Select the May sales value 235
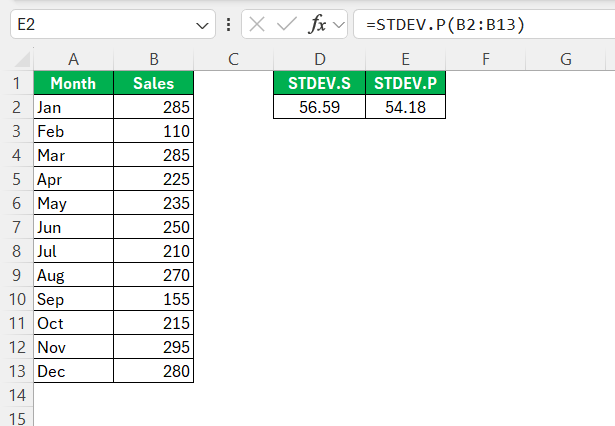Viewport: 615px width, 426px height. (153, 203)
